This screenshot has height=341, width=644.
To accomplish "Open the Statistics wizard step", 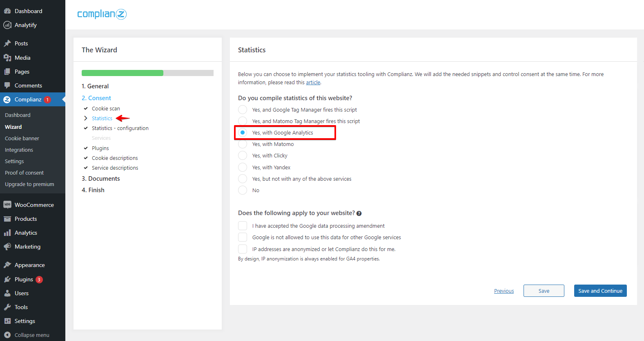I will 102,119.
